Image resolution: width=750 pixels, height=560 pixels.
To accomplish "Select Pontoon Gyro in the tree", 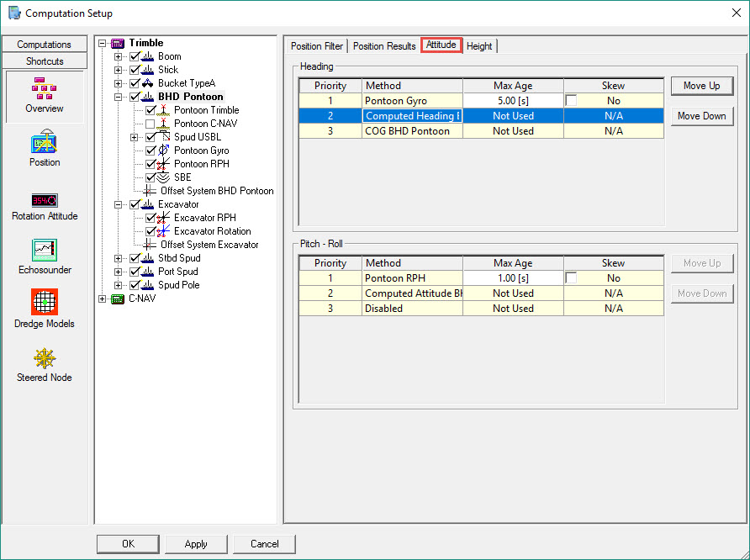I will pos(201,151).
